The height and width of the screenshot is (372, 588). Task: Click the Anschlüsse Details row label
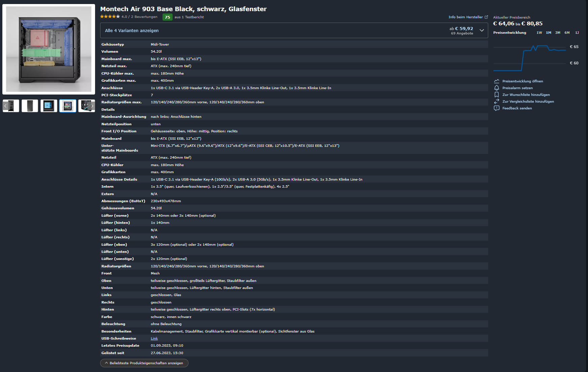(119, 179)
